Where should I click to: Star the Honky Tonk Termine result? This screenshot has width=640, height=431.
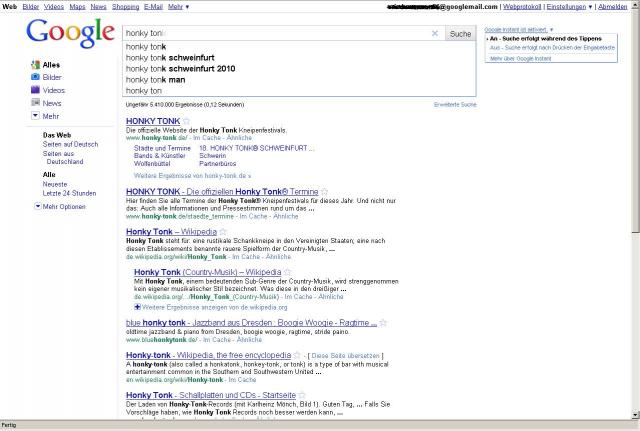324,191
